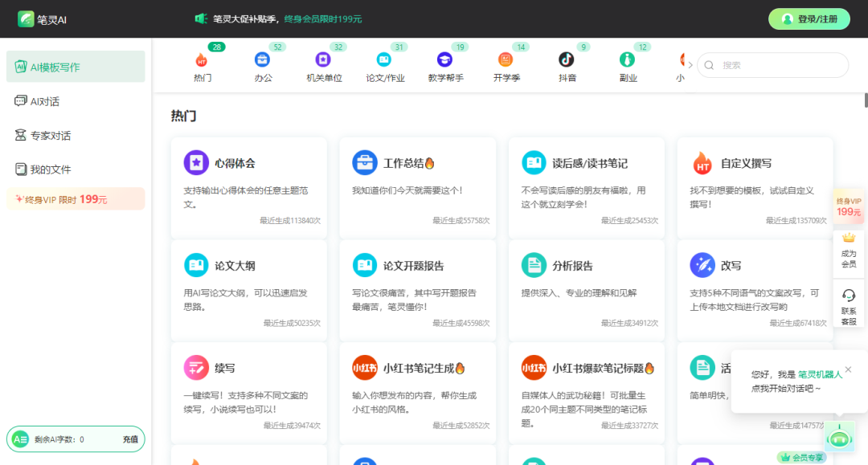The image size is (868, 465).
Task: Open the 论文/作业 category icon
Action: click(383, 59)
